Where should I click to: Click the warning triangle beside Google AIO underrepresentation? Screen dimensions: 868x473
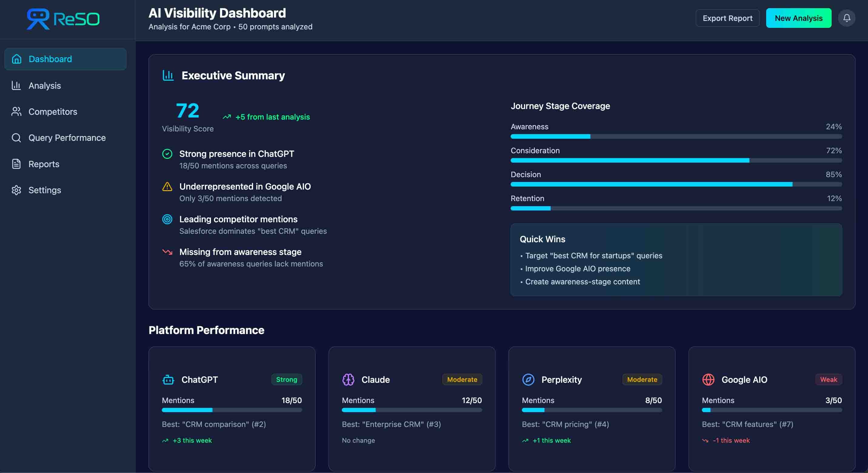168,187
